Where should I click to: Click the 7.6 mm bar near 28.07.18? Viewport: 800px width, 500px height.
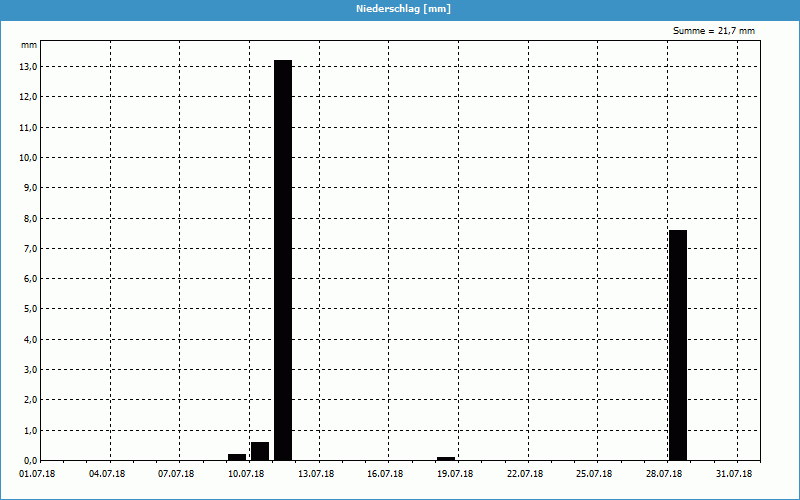click(678, 345)
